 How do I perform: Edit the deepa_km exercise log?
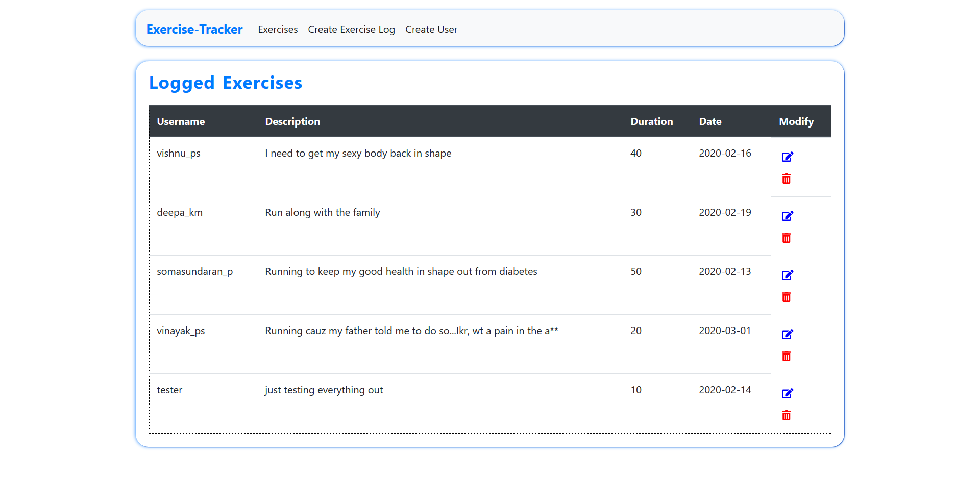pos(787,216)
